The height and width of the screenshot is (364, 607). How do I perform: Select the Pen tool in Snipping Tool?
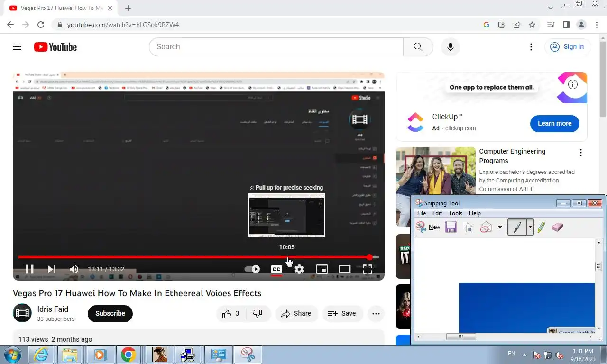point(517,227)
